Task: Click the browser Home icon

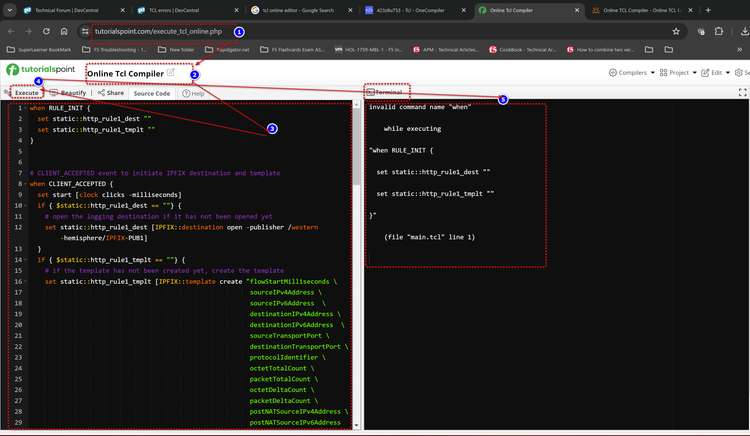Action: point(64,31)
